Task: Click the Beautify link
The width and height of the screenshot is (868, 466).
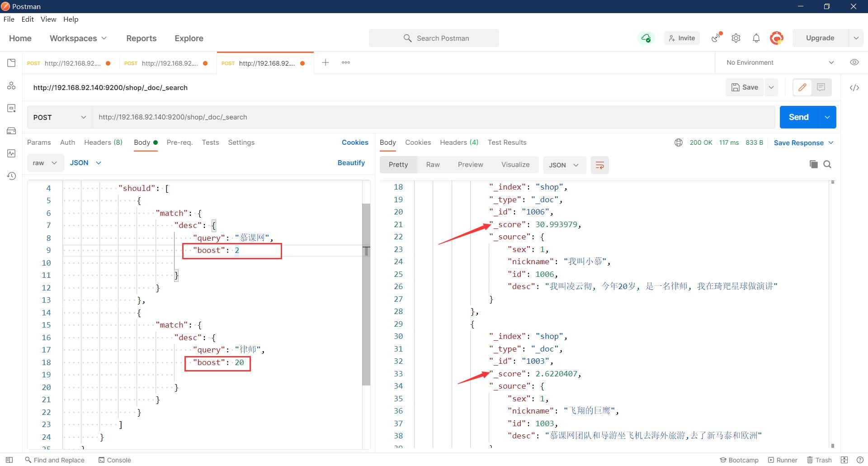Action: (x=351, y=163)
